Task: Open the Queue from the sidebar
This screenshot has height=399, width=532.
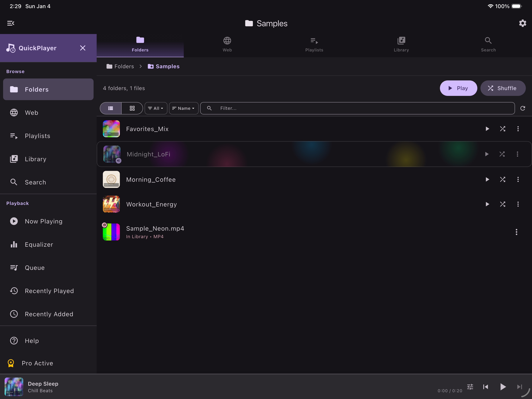Action: [x=35, y=267]
